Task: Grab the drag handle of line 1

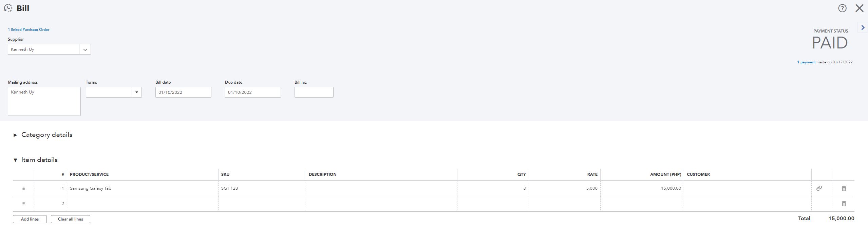Action: point(23,188)
